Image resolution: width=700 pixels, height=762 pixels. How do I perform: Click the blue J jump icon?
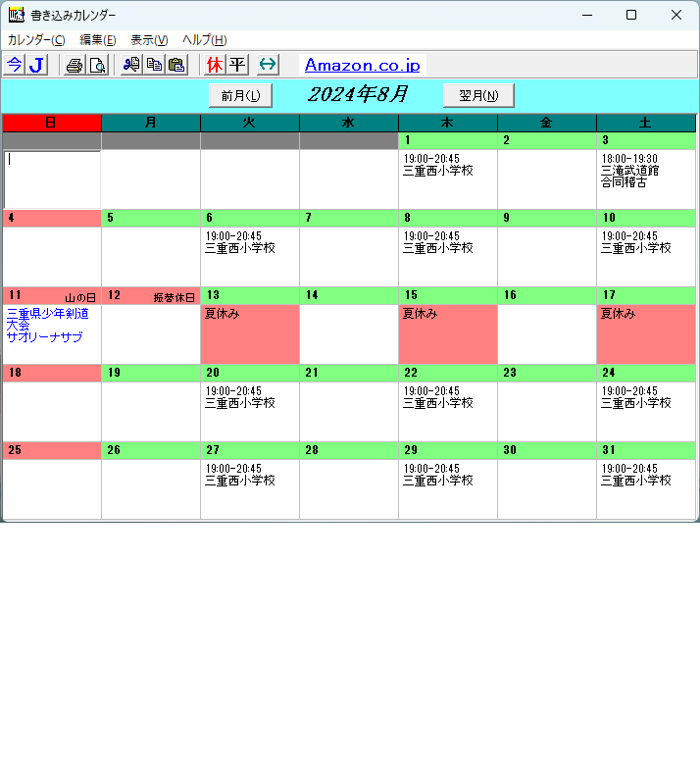(36, 65)
